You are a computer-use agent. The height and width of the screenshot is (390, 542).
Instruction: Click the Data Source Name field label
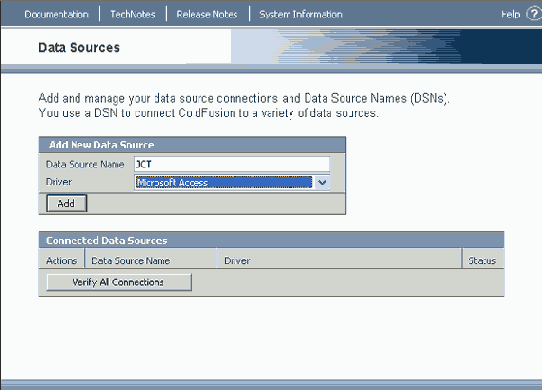tap(85, 164)
